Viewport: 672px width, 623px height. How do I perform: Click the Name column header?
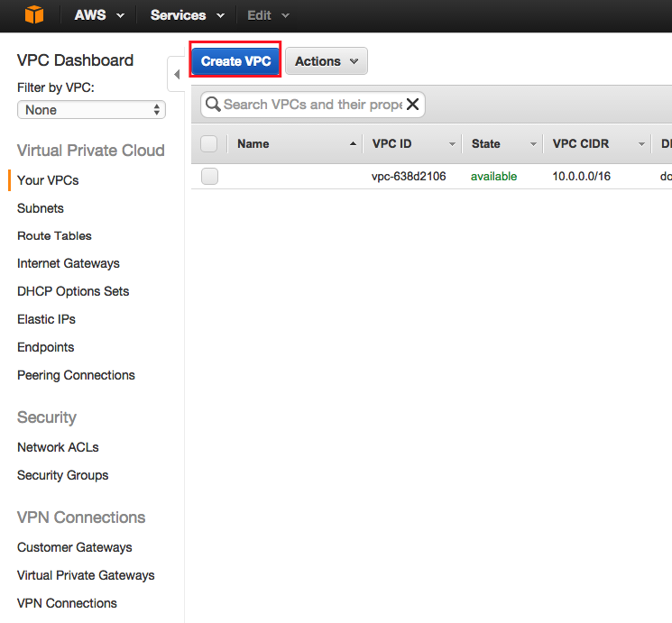point(253,144)
